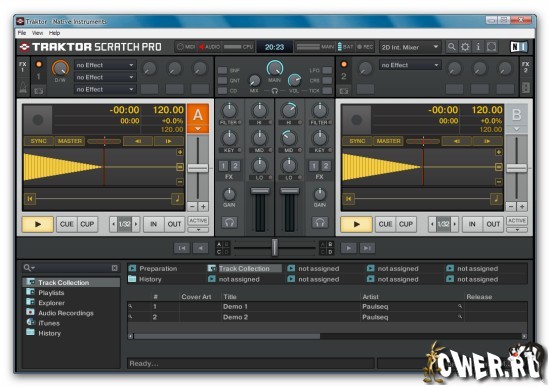Screen dimensions: 550x387
Task: Toggle MASTER on Deck B
Action: click(388, 141)
